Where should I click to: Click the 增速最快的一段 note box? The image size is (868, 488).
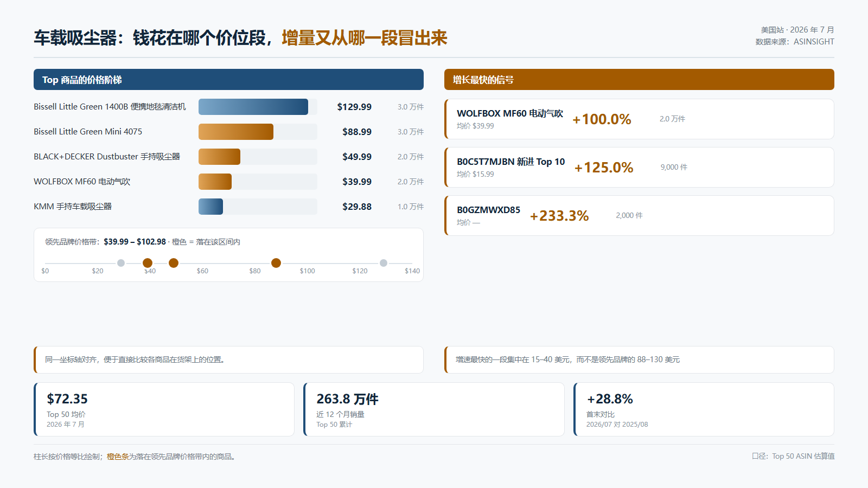coord(639,359)
